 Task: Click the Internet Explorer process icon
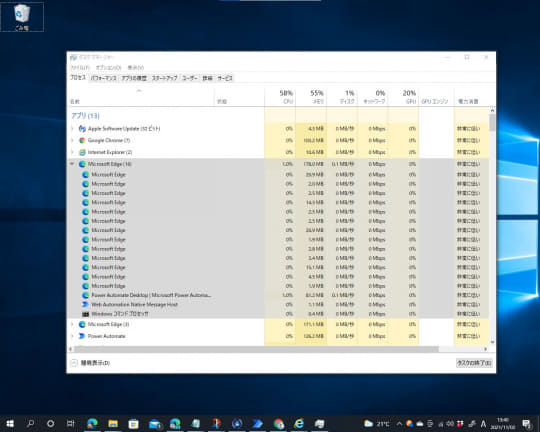tap(82, 152)
